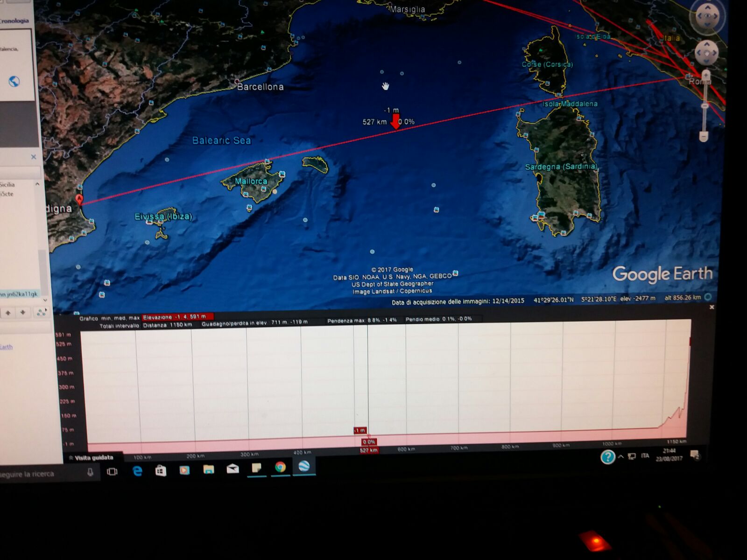Move selected place up with up arrow
The height and width of the screenshot is (560, 747).
(8, 313)
